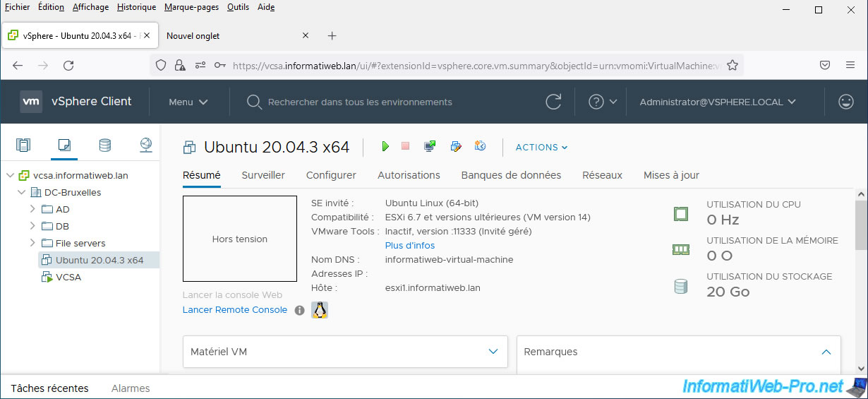Click the search field in vSphere header

(360, 102)
